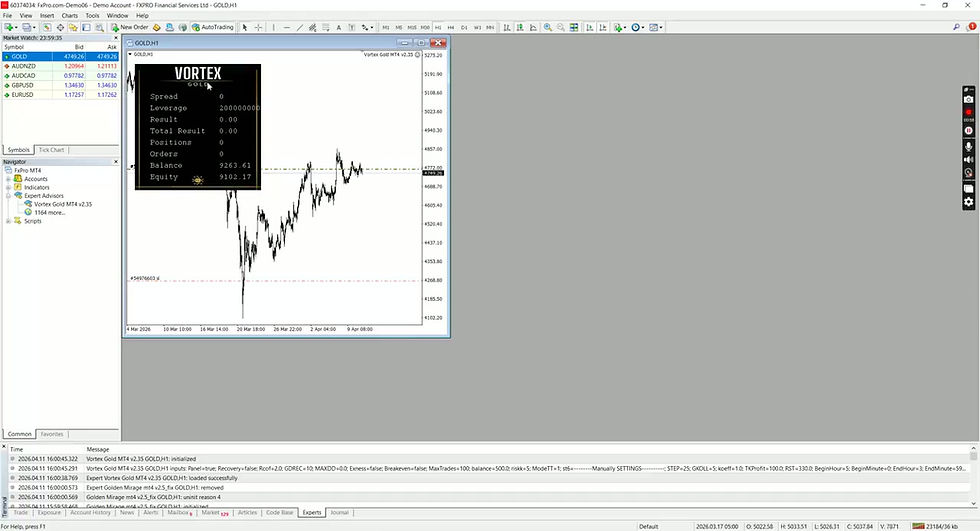Switch chart to MN timeframe
Image resolution: width=980 pixels, height=531 pixels.
[490, 27]
